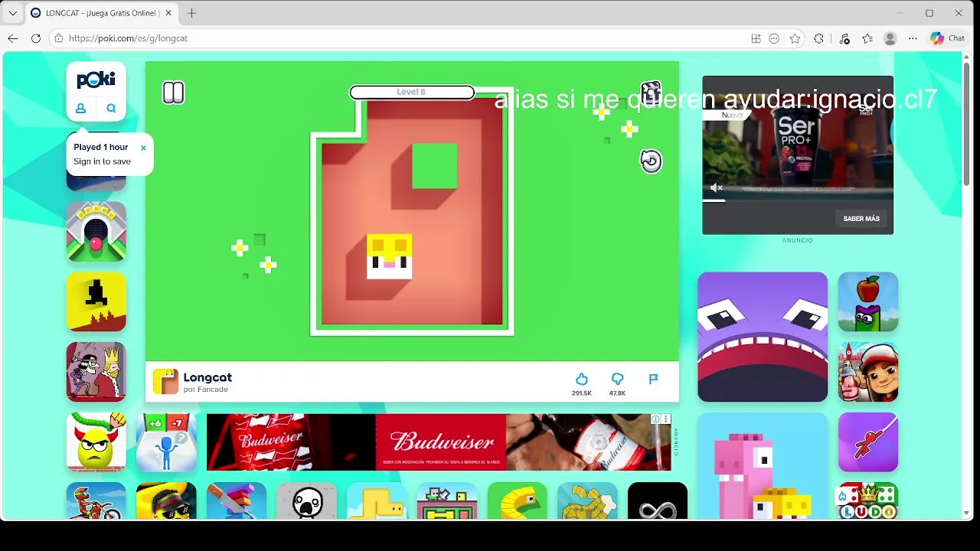
Task: Bookmark this page with the star icon
Action: coord(795,38)
